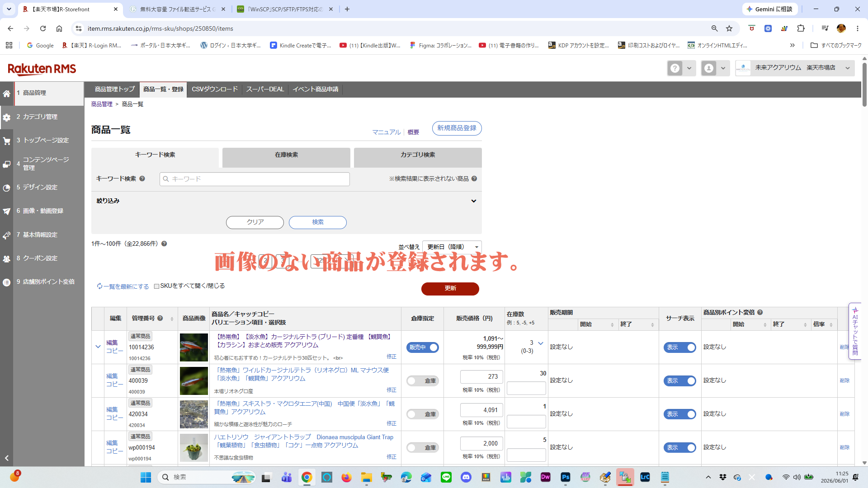868x488 pixels.
Task: Open dropdown arrow beside help icon in header
Action: (x=689, y=68)
